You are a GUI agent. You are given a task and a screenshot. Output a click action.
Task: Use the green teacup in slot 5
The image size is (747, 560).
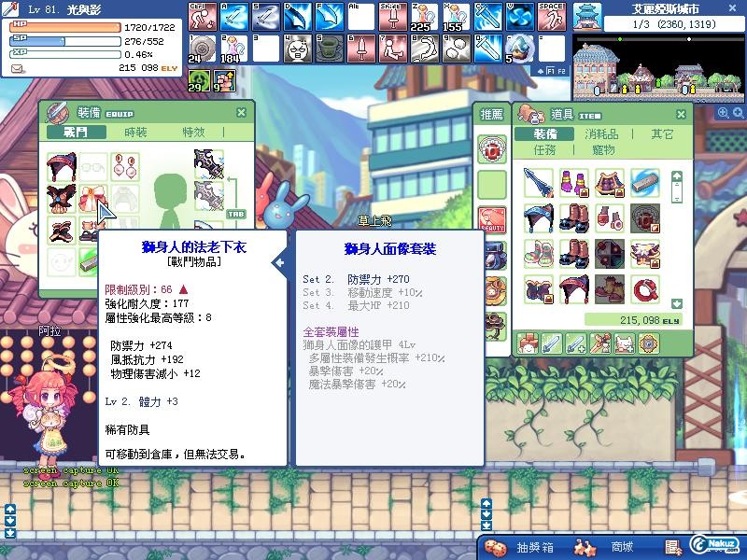click(330, 49)
